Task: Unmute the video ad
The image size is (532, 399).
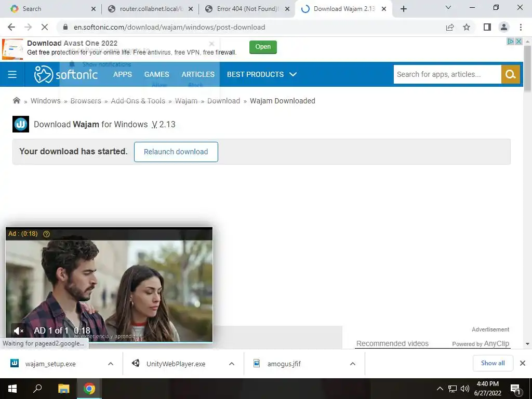Action: click(x=18, y=330)
